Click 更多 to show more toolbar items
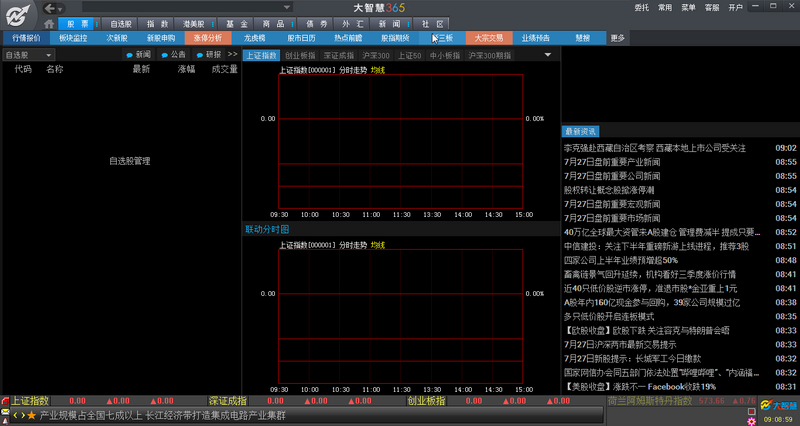This screenshot has height=426, width=800. [617, 38]
